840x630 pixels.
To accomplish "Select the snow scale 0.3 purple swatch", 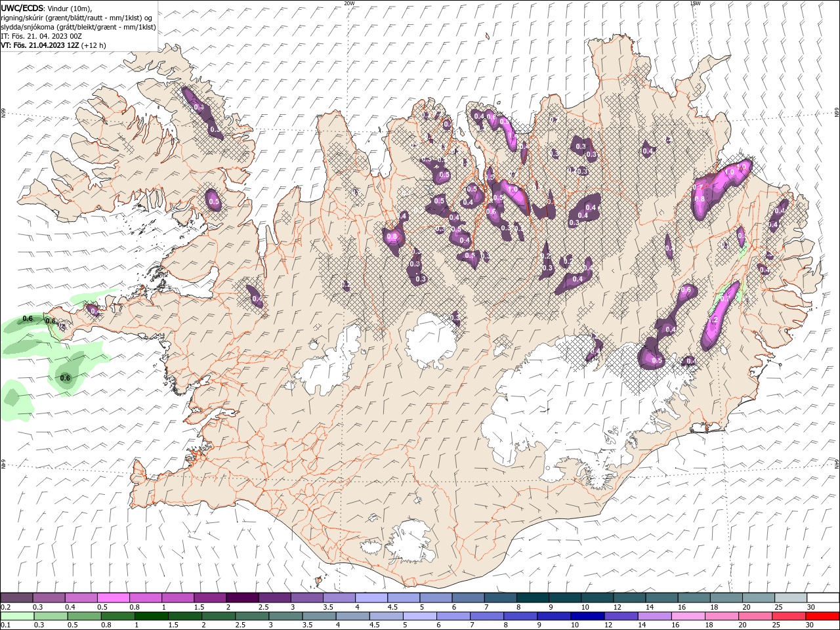I will (x=49, y=598).
